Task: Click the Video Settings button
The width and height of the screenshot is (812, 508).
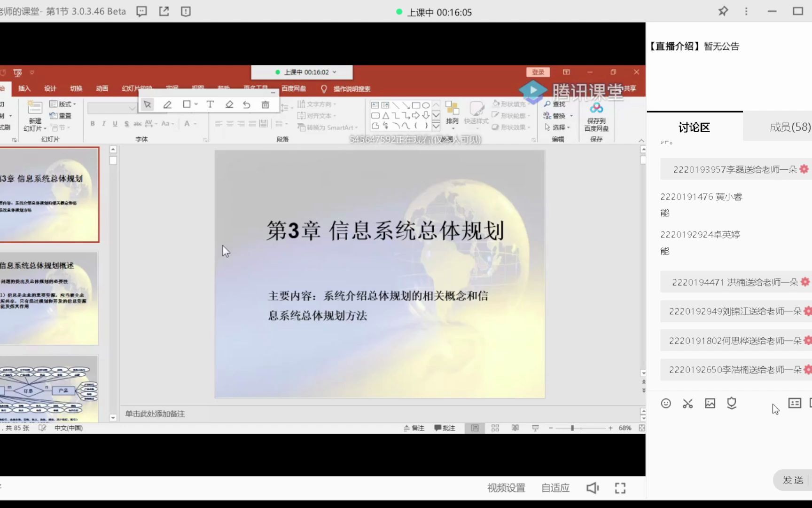Action: coord(506,488)
